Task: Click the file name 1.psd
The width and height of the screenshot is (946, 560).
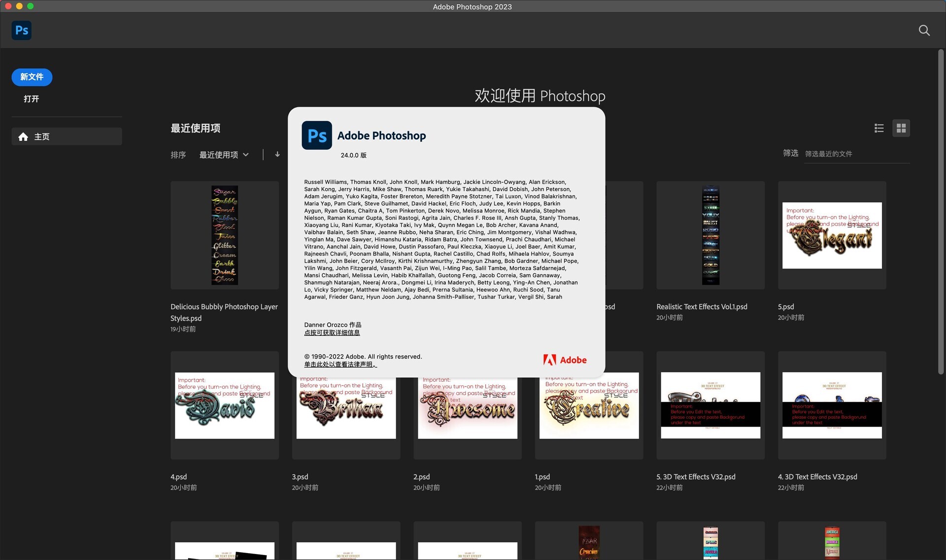Action: pyautogui.click(x=542, y=477)
